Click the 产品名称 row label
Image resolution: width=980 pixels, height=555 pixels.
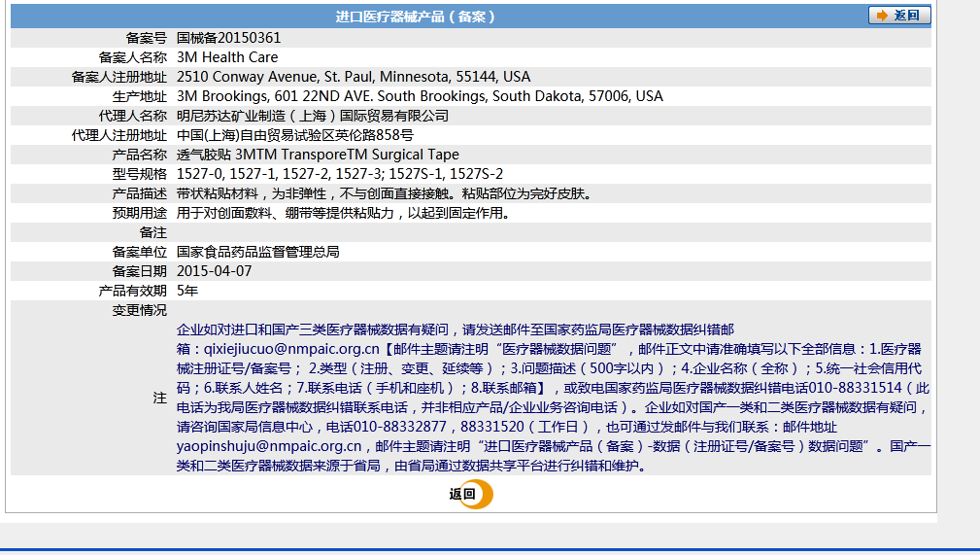[x=139, y=155]
